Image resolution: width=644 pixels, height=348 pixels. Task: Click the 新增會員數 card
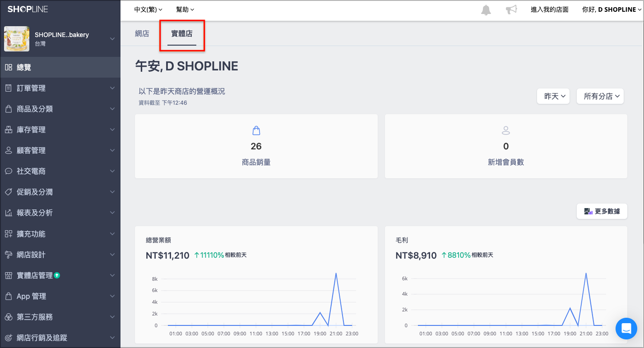click(506, 146)
